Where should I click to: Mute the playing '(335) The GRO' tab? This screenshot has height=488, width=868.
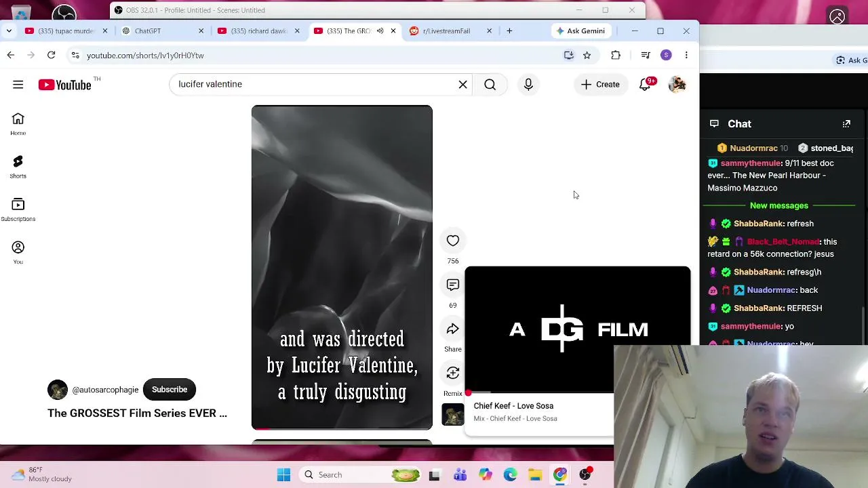point(380,31)
